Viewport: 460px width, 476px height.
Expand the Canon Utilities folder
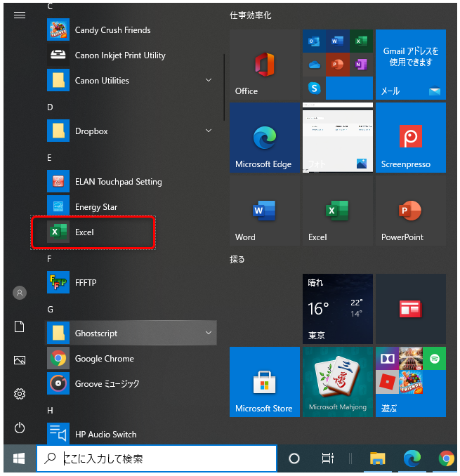tap(208, 81)
